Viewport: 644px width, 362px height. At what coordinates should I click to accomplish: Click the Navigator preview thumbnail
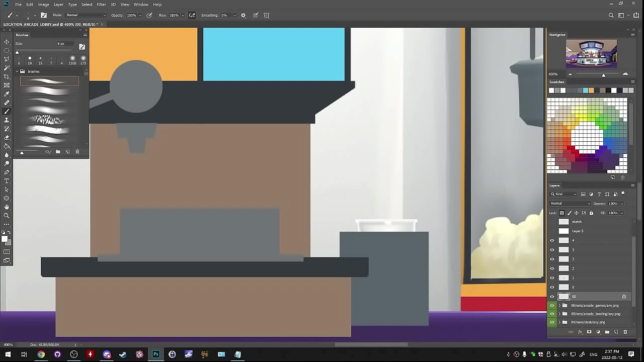pyautogui.click(x=591, y=54)
